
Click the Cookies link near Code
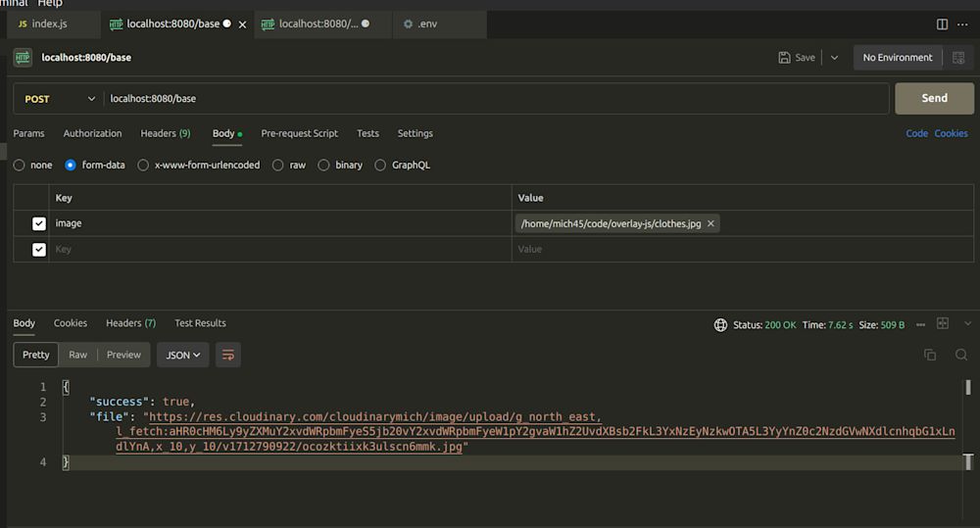pos(951,133)
